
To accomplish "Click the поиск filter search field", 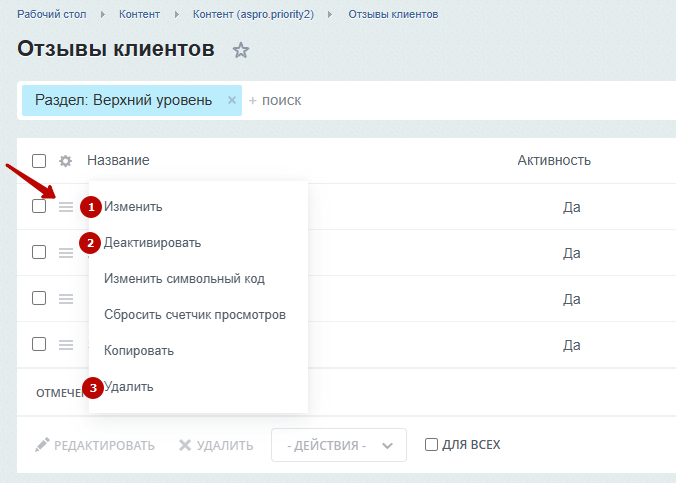I will [x=461, y=100].
